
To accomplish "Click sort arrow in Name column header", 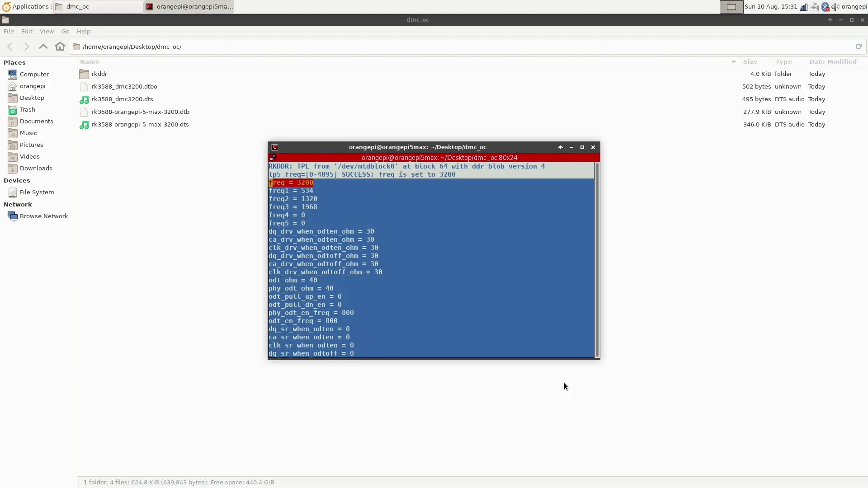I will [x=733, y=62].
